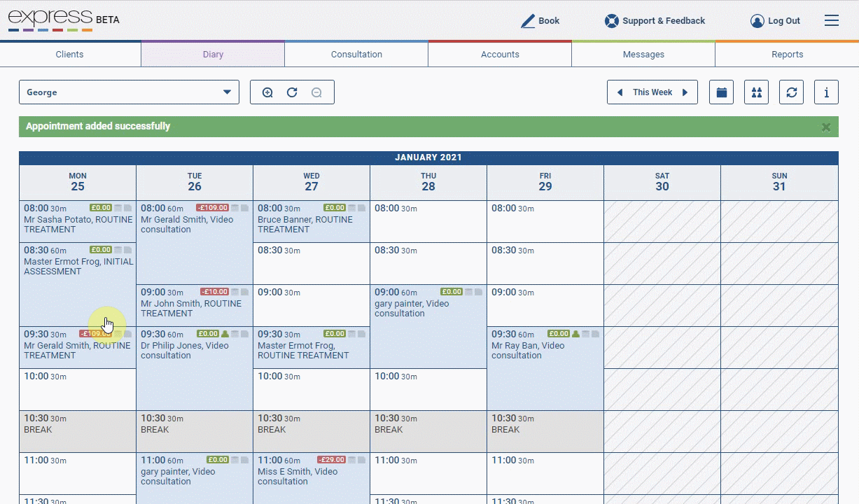Open Bruce Banner routine treatment appointment

click(x=312, y=222)
